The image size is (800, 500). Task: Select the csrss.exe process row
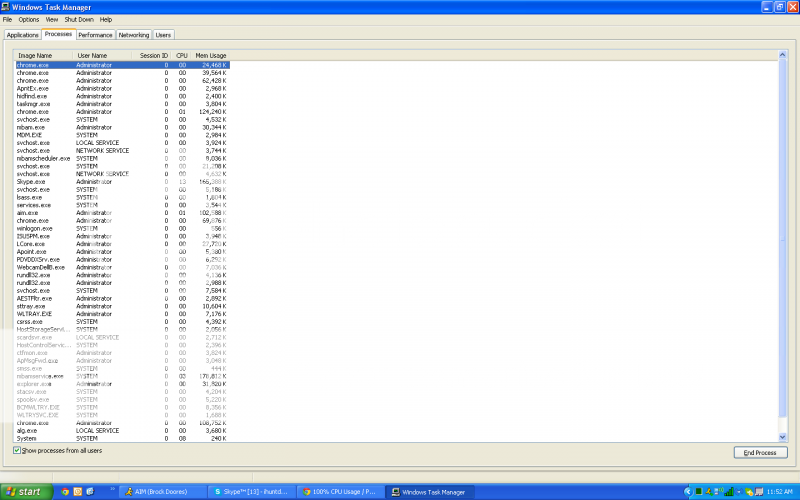coord(122,321)
